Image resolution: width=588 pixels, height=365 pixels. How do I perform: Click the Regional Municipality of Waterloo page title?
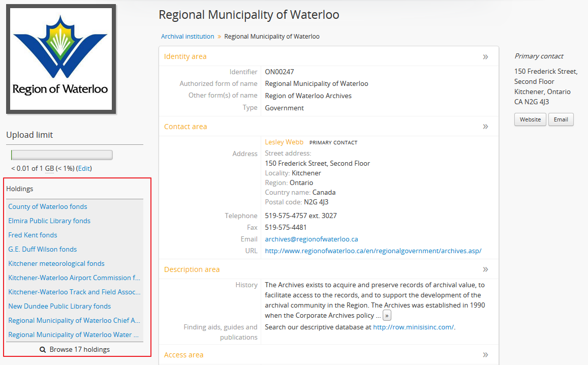pyautogui.click(x=249, y=15)
